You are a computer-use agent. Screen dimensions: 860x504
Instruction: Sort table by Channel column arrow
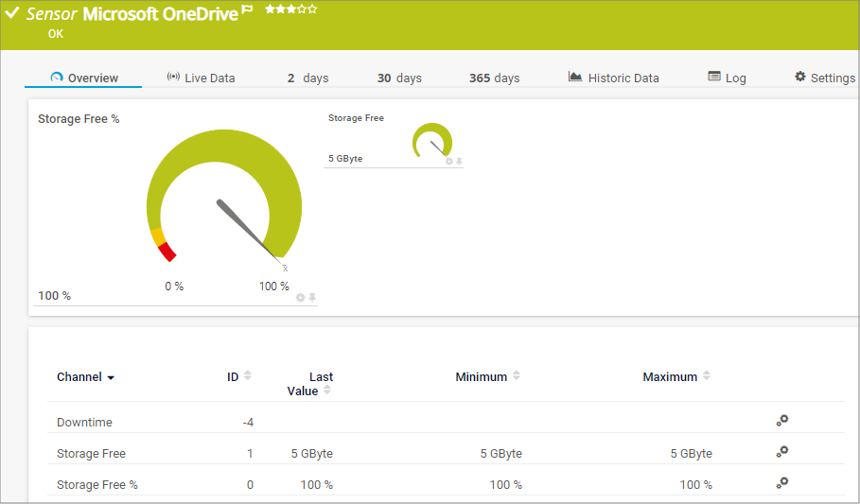point(111,377)
